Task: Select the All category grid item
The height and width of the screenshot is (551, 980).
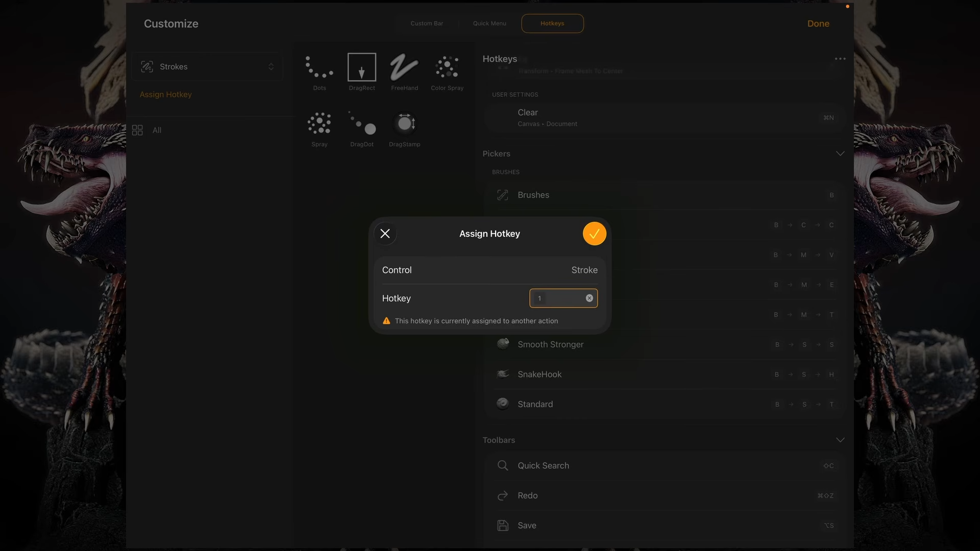Action: tap(147, 131)
